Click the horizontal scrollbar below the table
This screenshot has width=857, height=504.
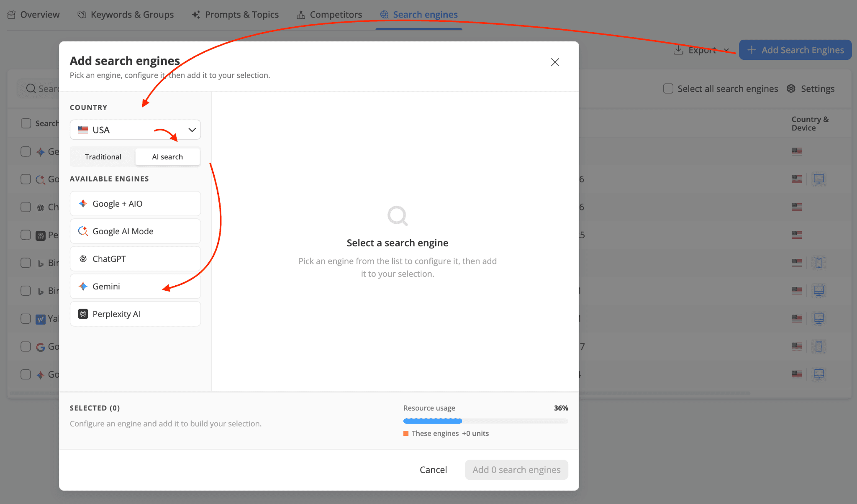point(379,394)
